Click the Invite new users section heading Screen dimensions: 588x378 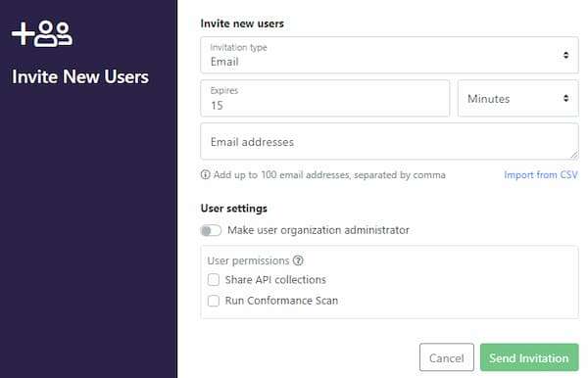click(242, 24)
